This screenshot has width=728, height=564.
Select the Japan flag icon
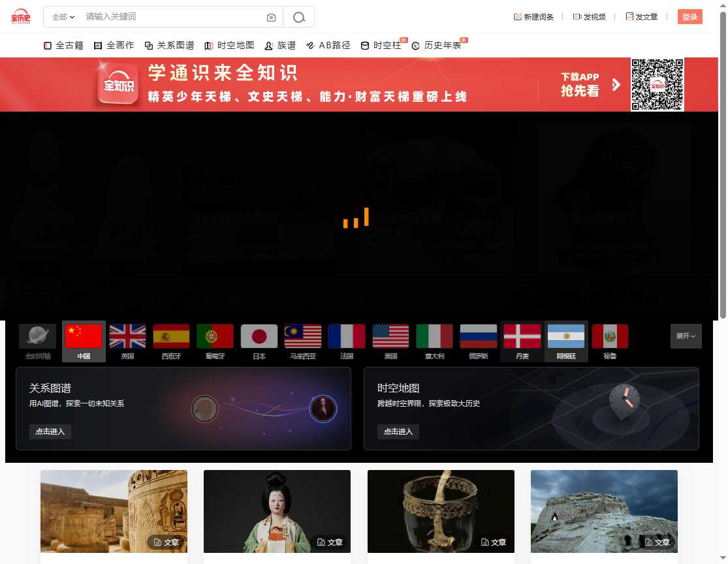(x=259, y=337)
